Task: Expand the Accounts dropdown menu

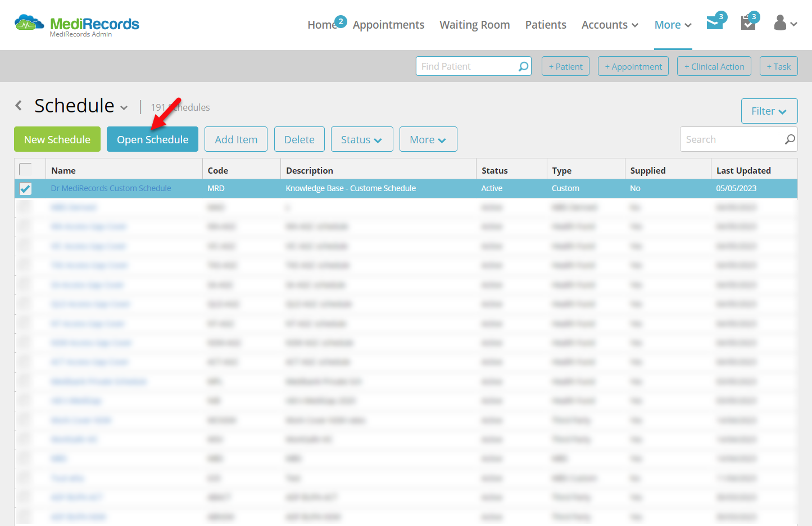Action: click(610, 25)
